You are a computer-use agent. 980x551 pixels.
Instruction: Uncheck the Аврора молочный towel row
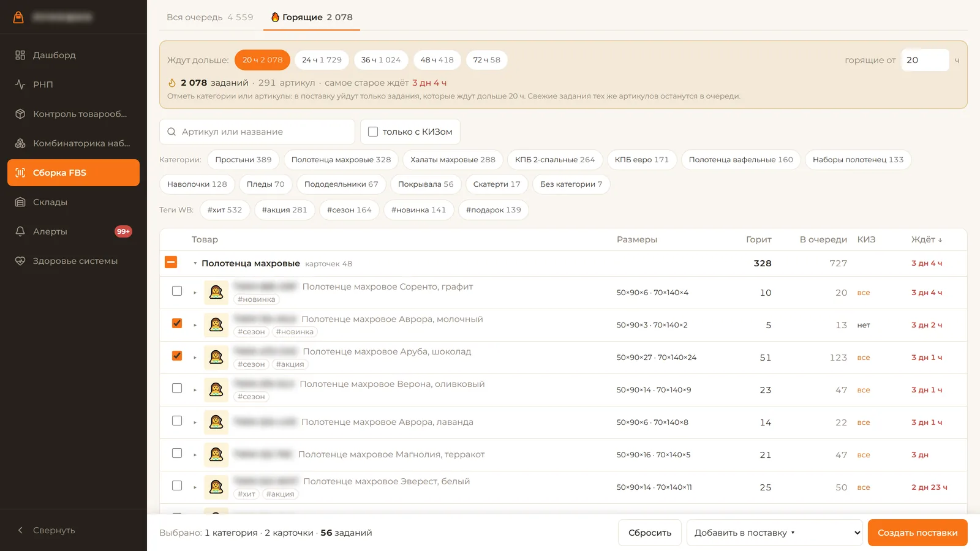177,323
